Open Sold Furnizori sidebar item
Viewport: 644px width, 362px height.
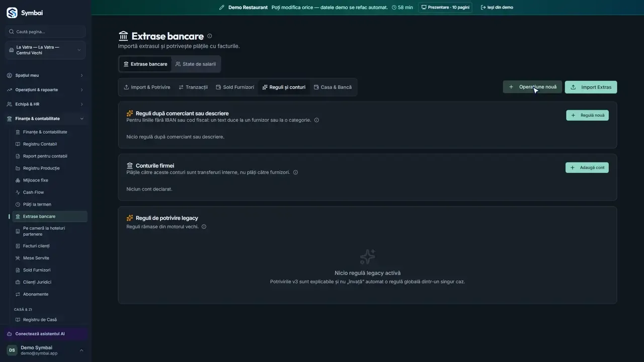[50, 270]
